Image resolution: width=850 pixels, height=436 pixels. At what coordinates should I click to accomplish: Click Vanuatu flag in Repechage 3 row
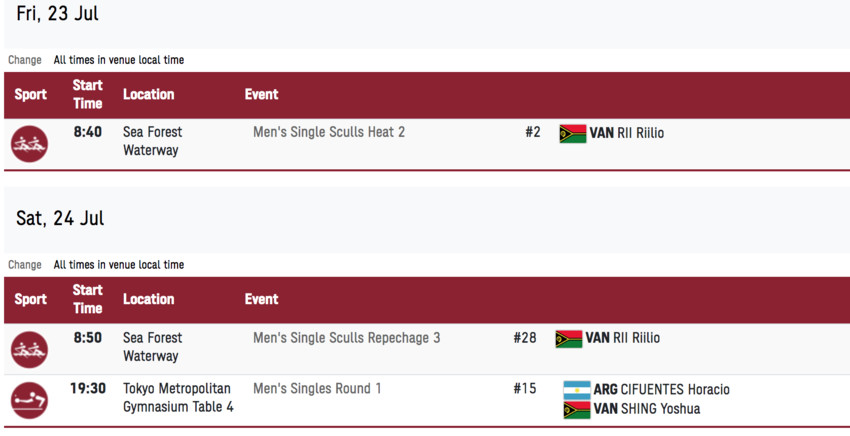[x=569, y=339]
